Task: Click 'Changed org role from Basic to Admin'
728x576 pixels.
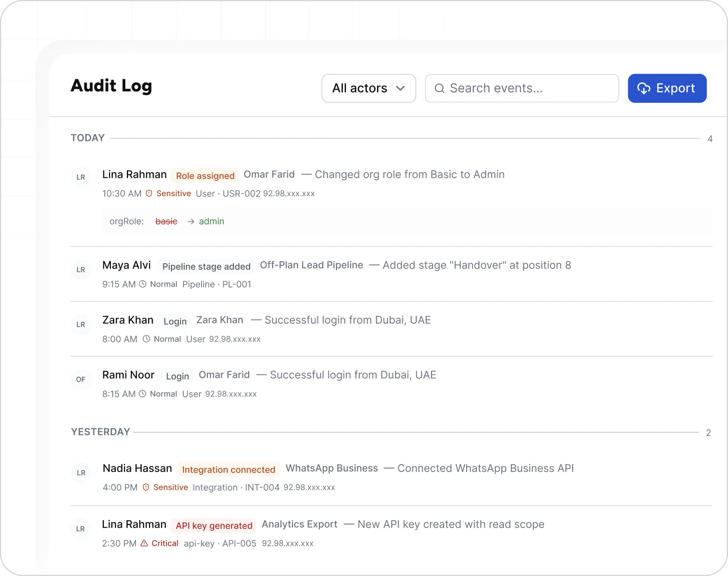Action: (410, 174)
